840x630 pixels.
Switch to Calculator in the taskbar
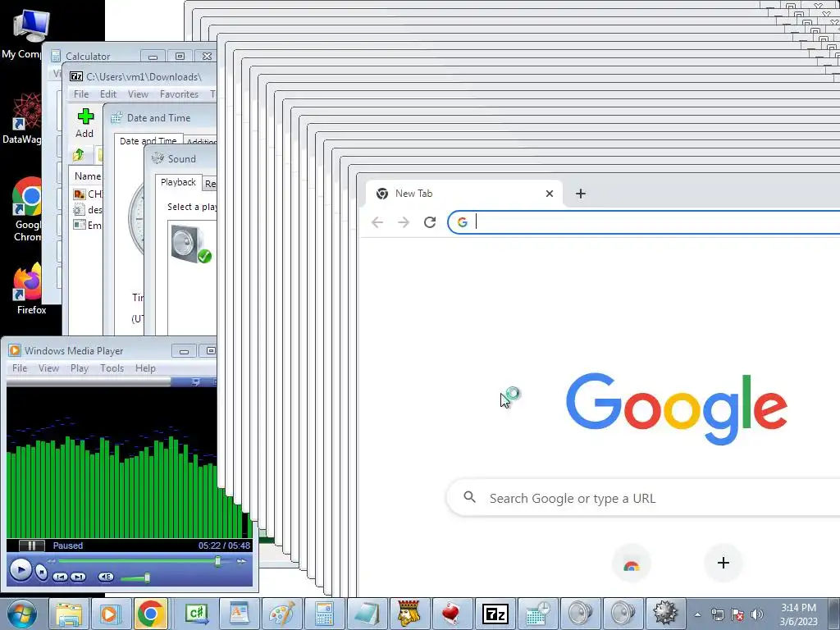[x=324, y=614]
